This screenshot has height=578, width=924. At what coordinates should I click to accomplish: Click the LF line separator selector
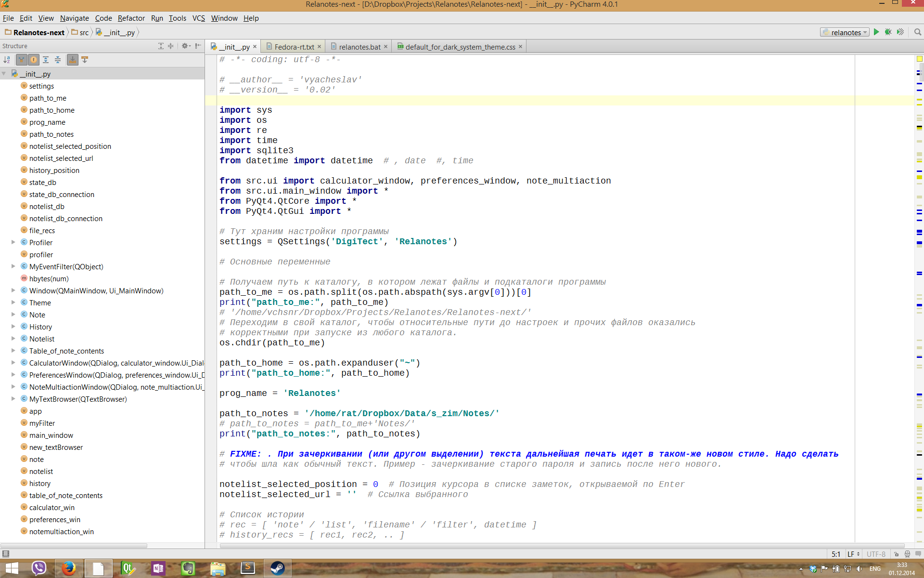853,554
